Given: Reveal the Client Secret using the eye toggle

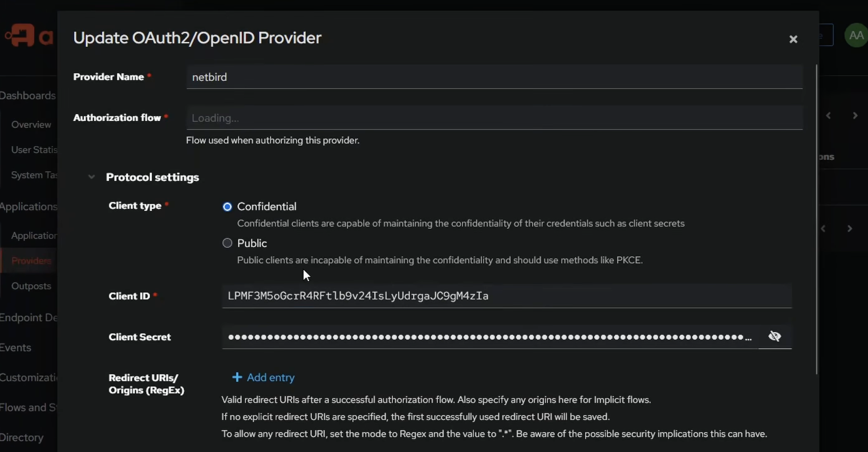Looking at the screenshot, I should click(x=774, y=336).
